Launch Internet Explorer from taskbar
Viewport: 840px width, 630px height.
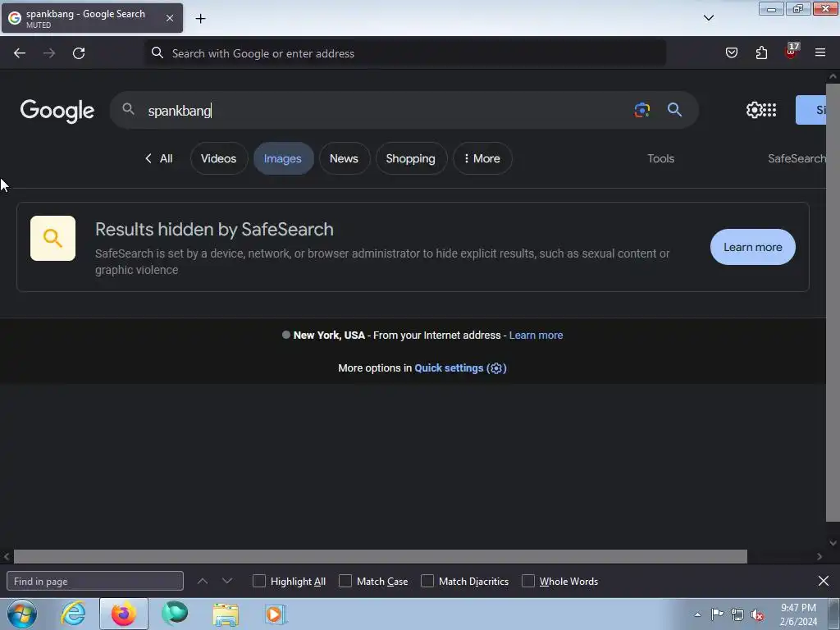click(x=73, y=614)
